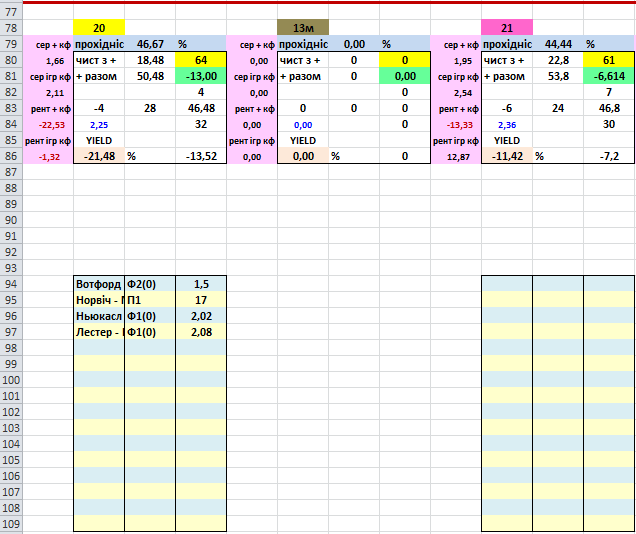Click the cell containing 2,11

(48, 93)
